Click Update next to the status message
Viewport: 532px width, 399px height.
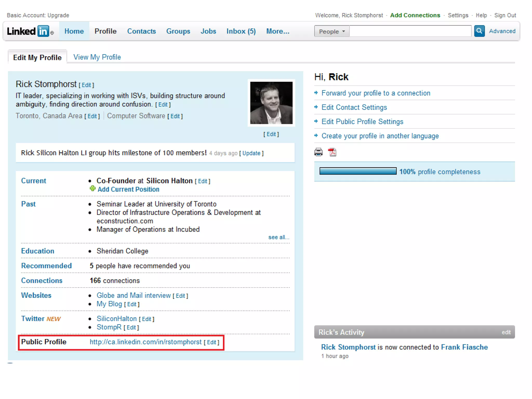(251, 153)
